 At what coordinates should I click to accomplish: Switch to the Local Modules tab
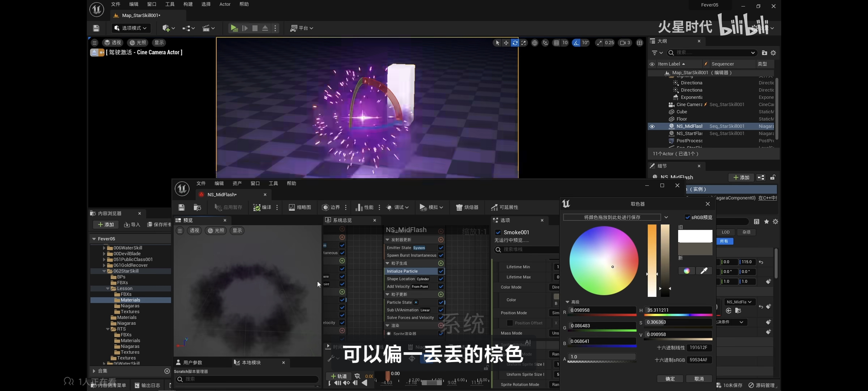[x=251, y=362]
